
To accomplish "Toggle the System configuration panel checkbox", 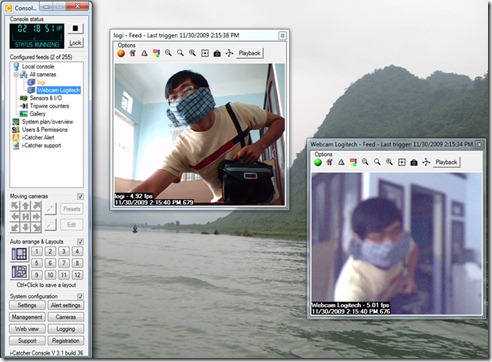I will (80, 296).
